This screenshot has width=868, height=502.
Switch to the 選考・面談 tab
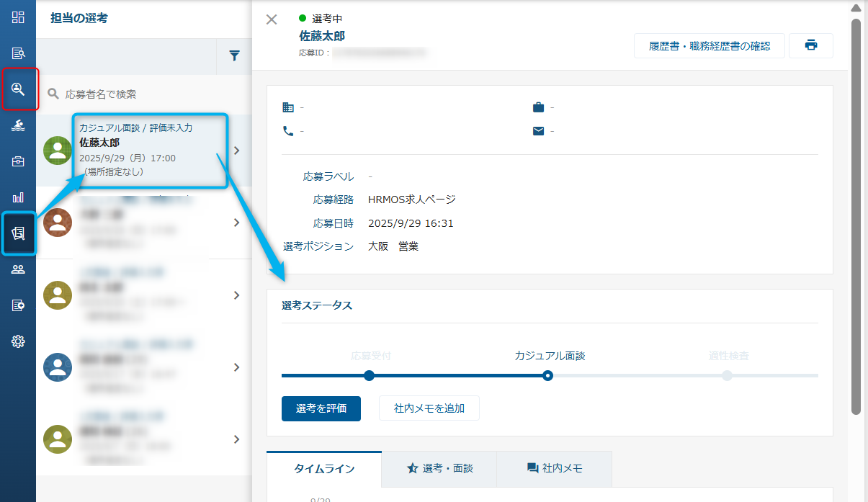click(x=439, y=468)
